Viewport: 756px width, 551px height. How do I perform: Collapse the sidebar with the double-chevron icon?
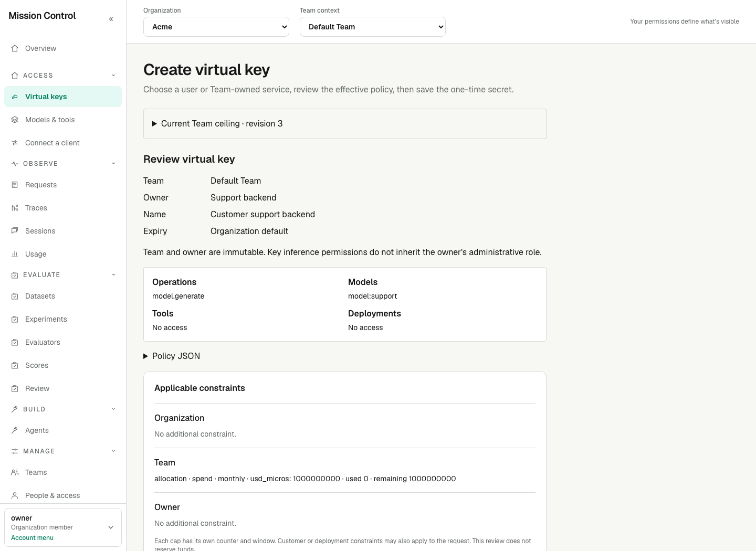click(x=111, y=19)
